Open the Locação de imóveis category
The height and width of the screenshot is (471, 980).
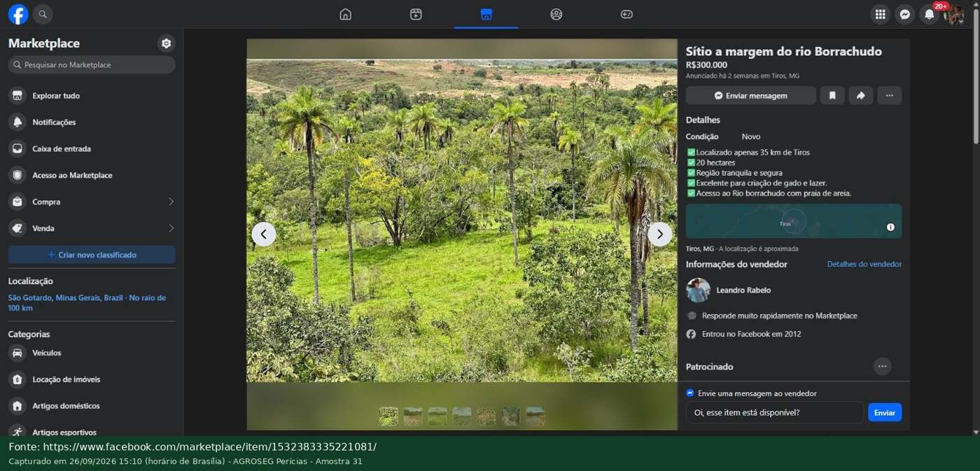pos(92,380)
